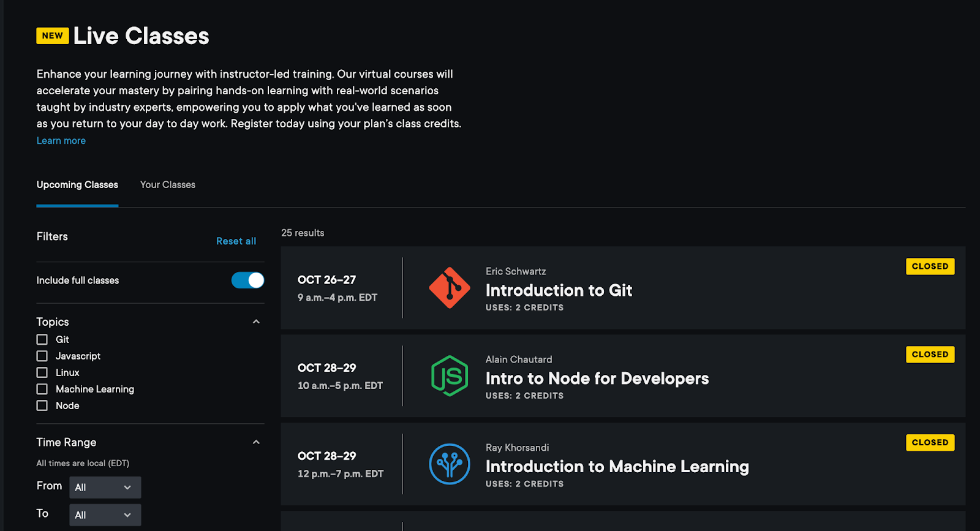The image size is (980, 531).
Task: Click the Machine Learning course icon
Action: [x=450, y=464]
